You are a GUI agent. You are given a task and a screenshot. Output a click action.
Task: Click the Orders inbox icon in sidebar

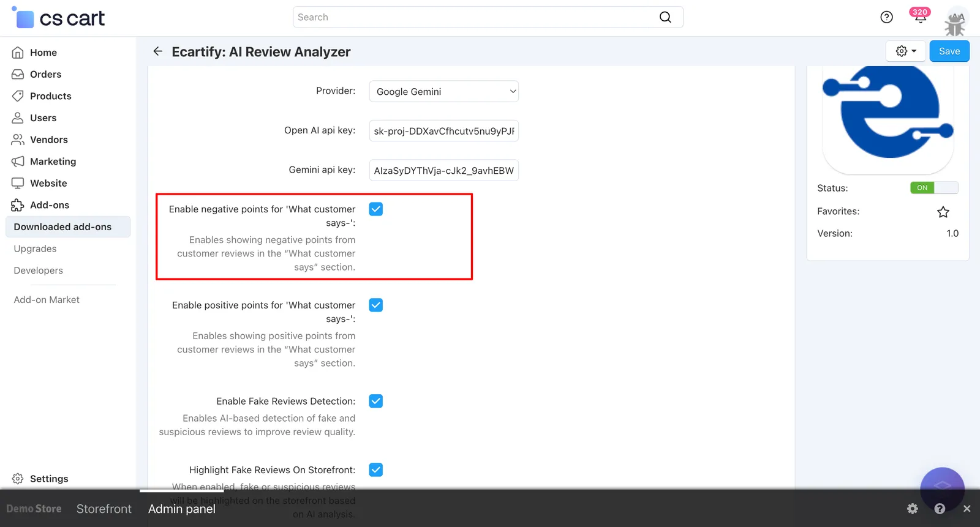click(x=18, y=74)
